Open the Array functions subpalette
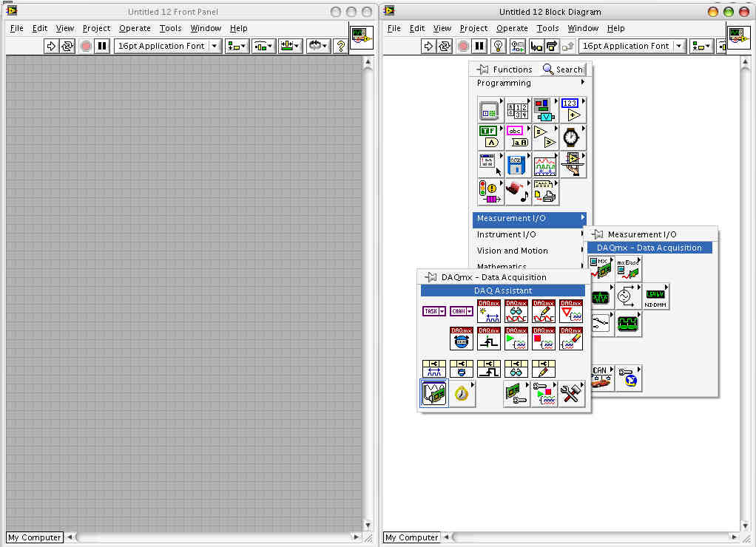Image resolution: width=756 pixels, height=547 pixels. tap(517, 110)
